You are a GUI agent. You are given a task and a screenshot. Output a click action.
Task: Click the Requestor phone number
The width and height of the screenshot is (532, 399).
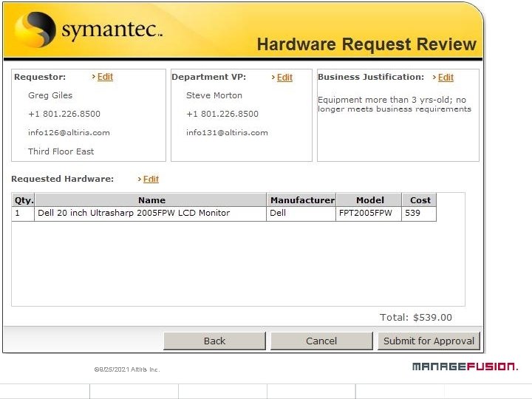64,114
